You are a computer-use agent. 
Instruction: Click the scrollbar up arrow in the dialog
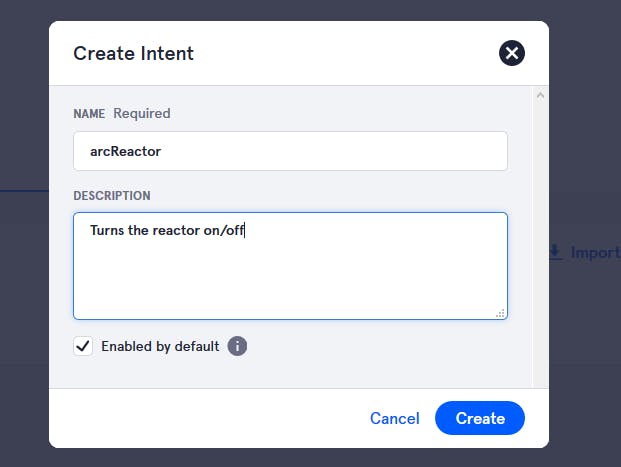point(540,95)
